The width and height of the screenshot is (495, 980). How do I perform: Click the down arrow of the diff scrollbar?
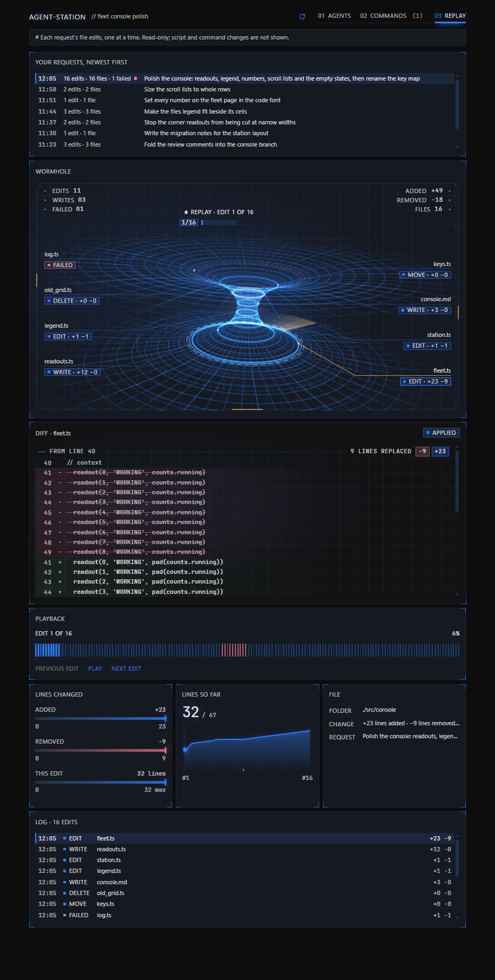coord(457,594)
